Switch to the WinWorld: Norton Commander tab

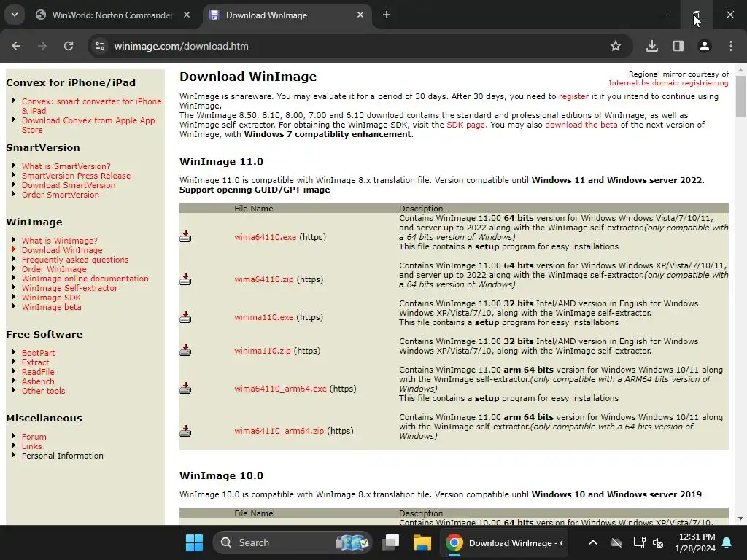click(x=113, y=15)
